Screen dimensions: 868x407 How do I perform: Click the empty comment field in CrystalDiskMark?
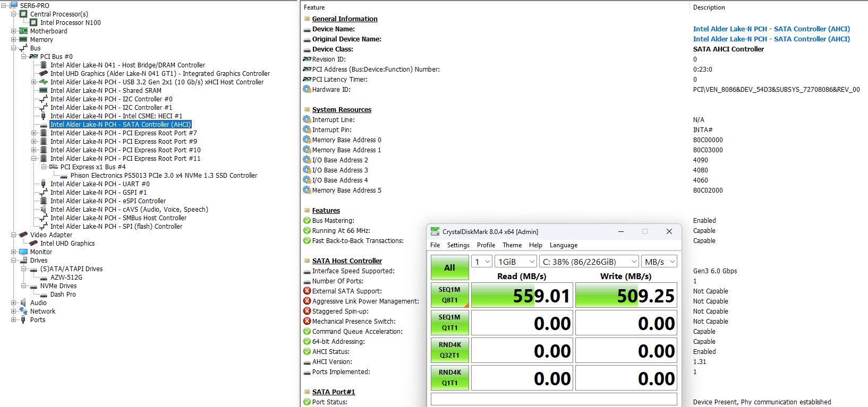[x=554, y=399]
